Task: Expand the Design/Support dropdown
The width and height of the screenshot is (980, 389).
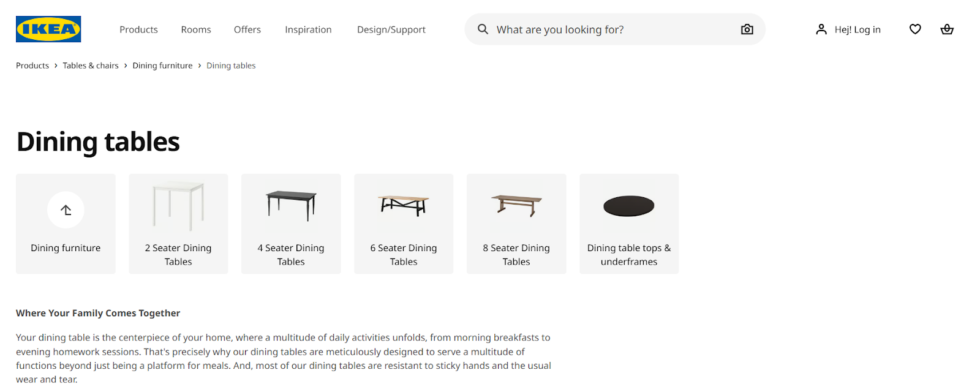Action: click(x=391, y=29)
